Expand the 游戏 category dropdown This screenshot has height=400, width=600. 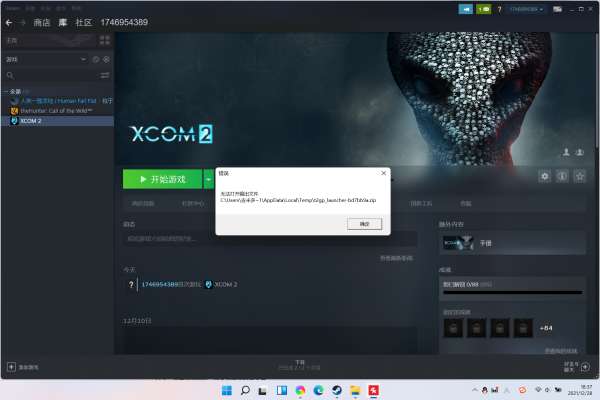[x=83, y=59]
